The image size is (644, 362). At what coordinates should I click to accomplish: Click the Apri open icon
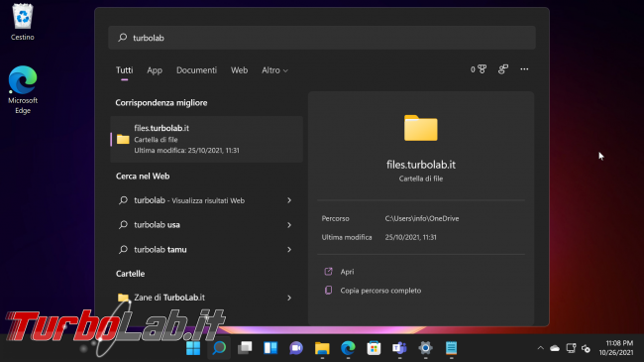328,272
